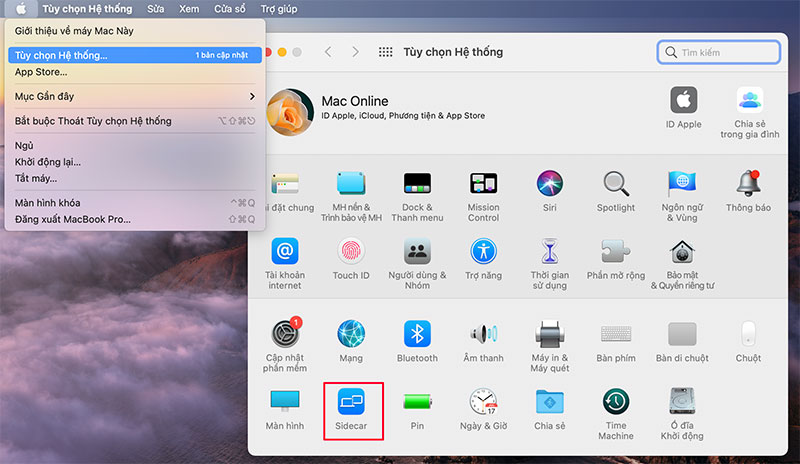Go forward with the right chevron
The image size is (800, 464).
click(356, 52)
